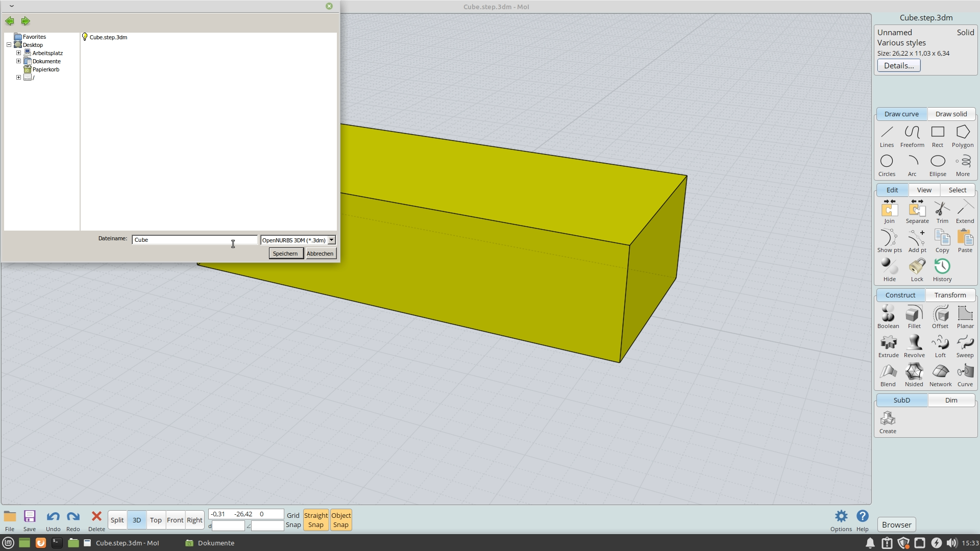Click the Details... button
Screen dimensions: 980x551
898,65
